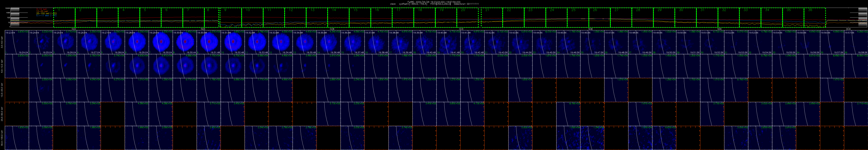Open 25-50 keV image with peak 5.50E+03
Viewport: 868px width, 150px height.
point(41,114)
